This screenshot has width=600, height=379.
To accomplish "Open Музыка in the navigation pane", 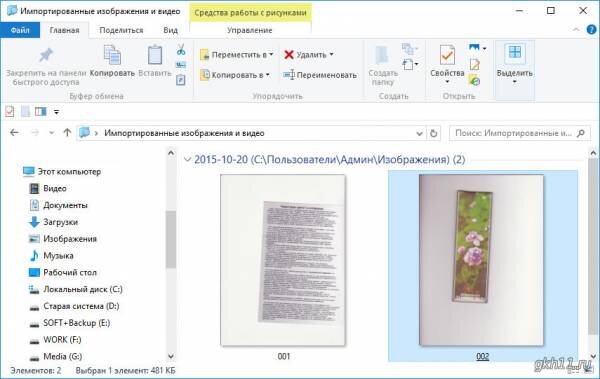I will tap(51, 255).
